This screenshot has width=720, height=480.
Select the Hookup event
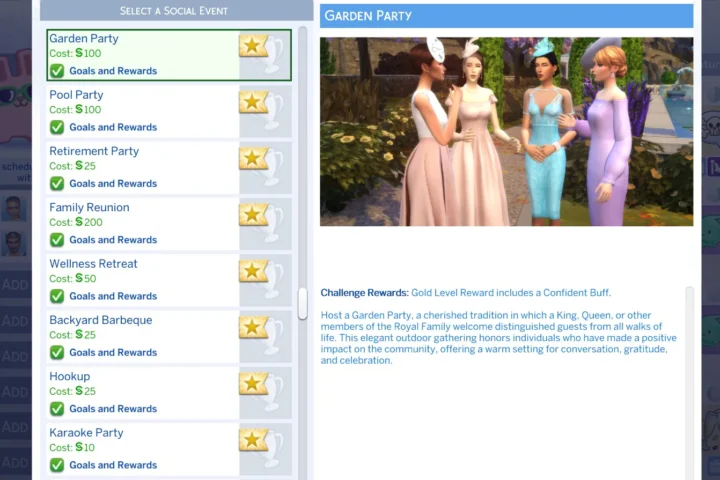coord(169,393)
